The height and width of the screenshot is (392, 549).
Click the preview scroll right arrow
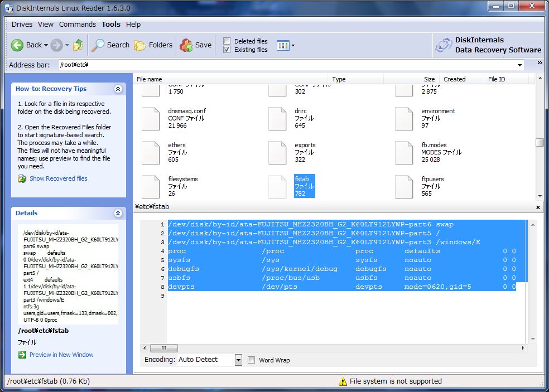[523, 349]
